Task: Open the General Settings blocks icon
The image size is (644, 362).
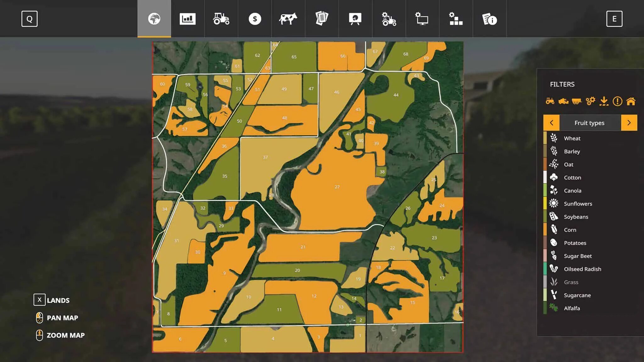Action: [x=455, y=19]
